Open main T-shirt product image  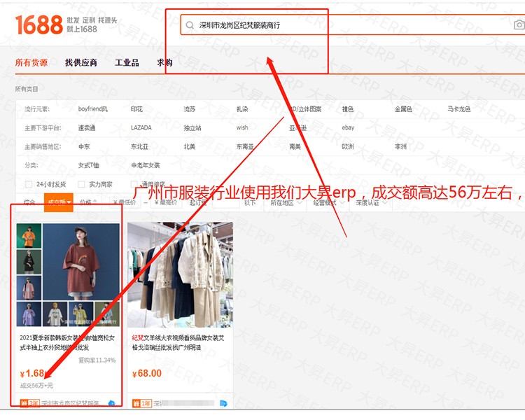pyautogui.click(x=81, y=262)
